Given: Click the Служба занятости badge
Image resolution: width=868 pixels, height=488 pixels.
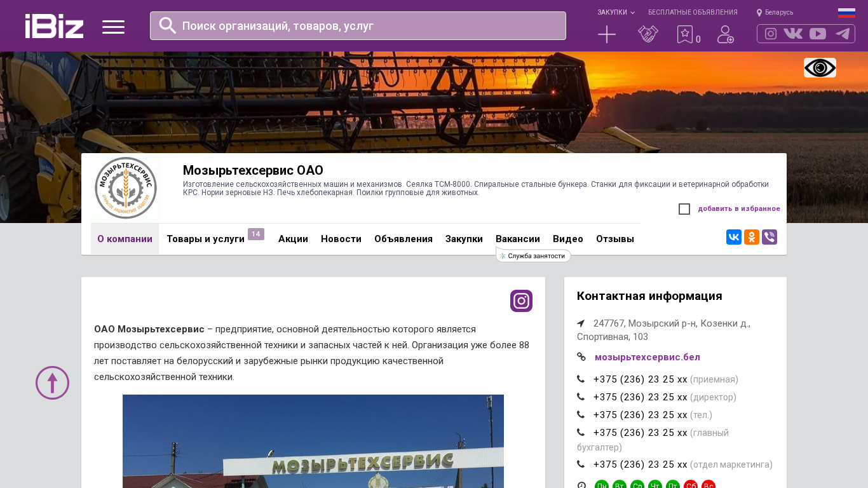Looking at the screenshot, I should [533, 255].
